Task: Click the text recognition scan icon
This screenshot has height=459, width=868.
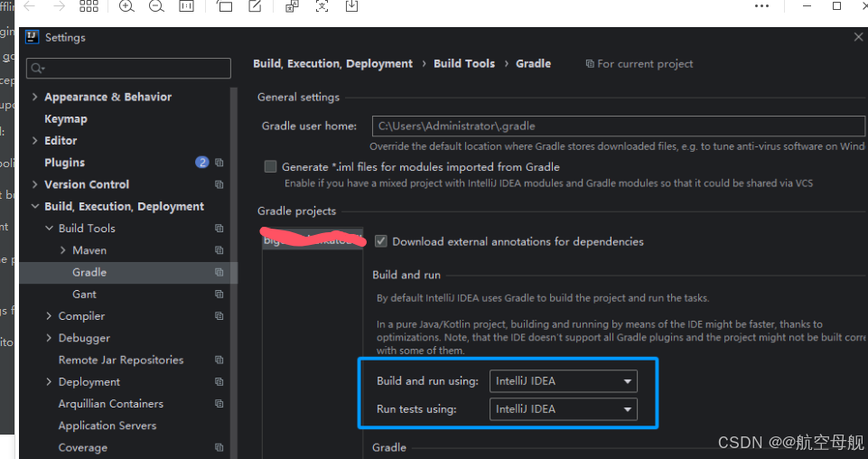Action: [322, 6]
